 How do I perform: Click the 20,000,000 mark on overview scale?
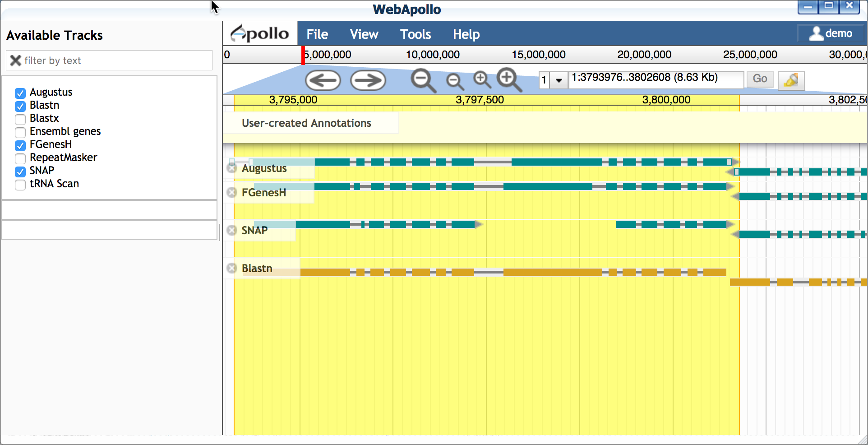tap(644, 55)
